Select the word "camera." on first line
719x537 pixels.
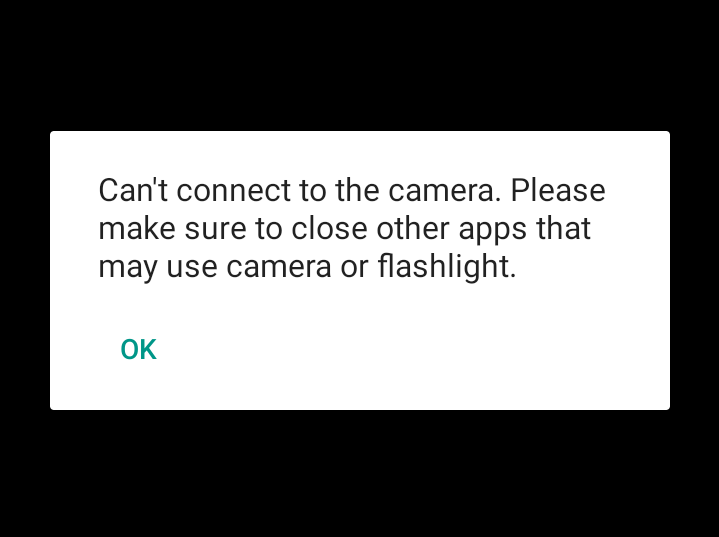click(445, 191)
